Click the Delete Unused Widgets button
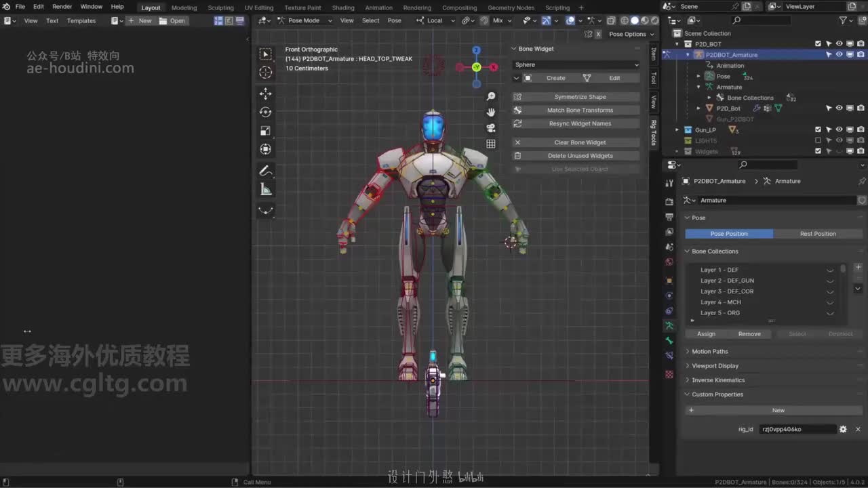Screen dimensions: 868x488 point(576,156)
